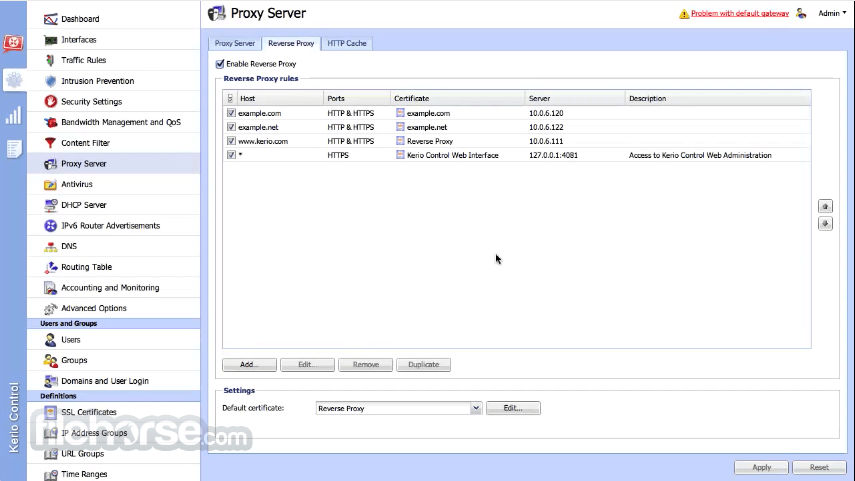Select www.kerio.com host cell

263,141
